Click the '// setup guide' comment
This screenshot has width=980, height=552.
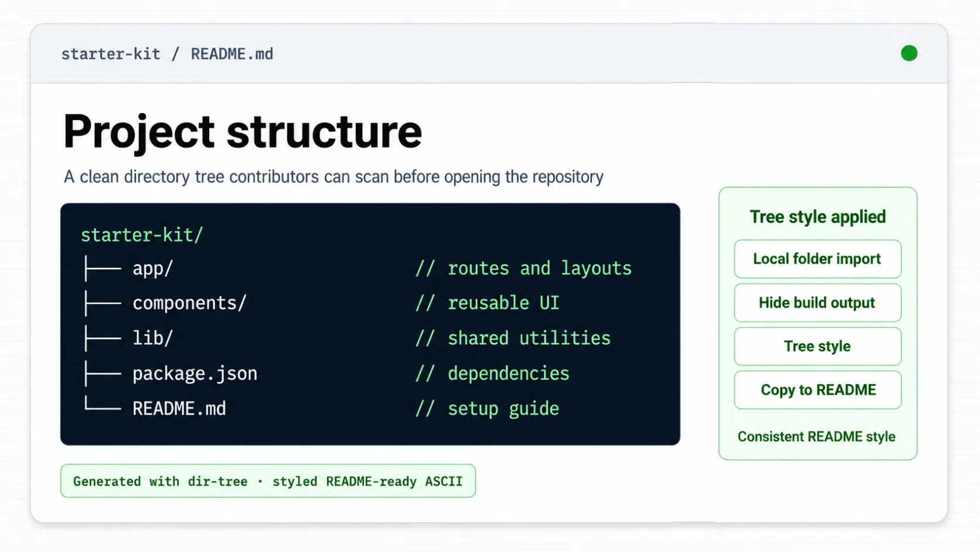click(487, 408)
